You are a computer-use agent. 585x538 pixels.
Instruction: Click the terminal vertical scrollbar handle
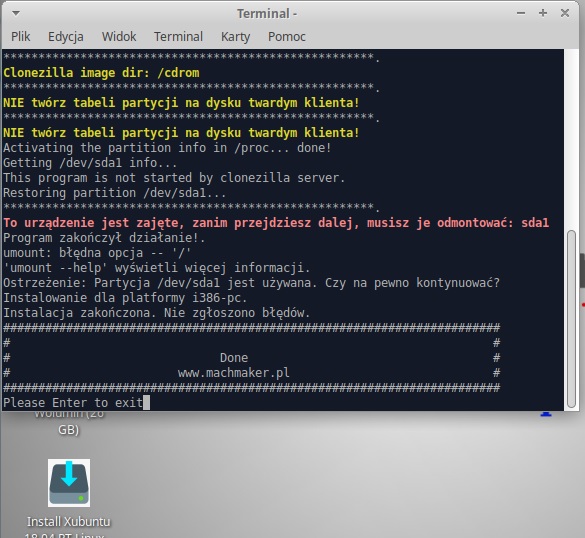[571, 319]
